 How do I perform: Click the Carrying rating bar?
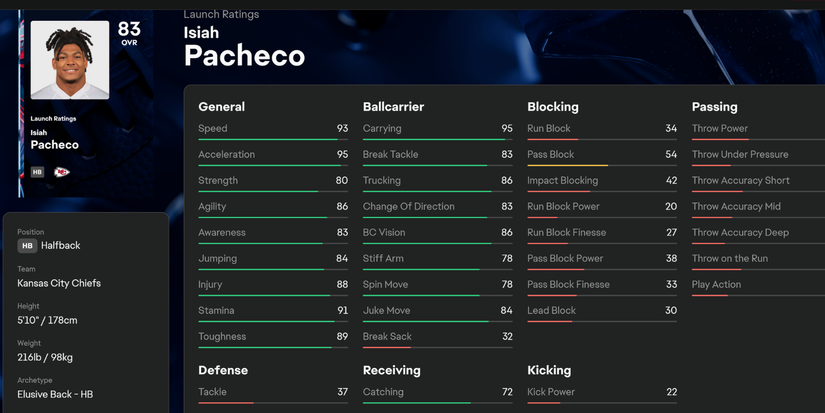[437, 139]
